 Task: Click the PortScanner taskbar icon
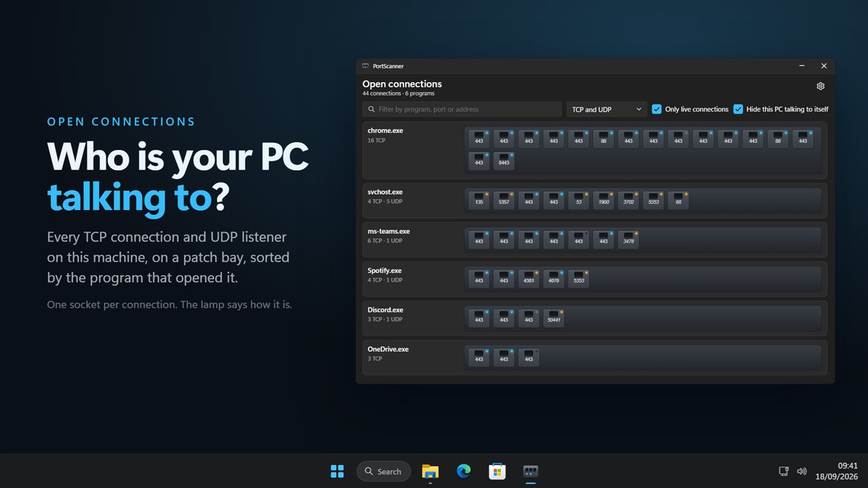(530, 471)
